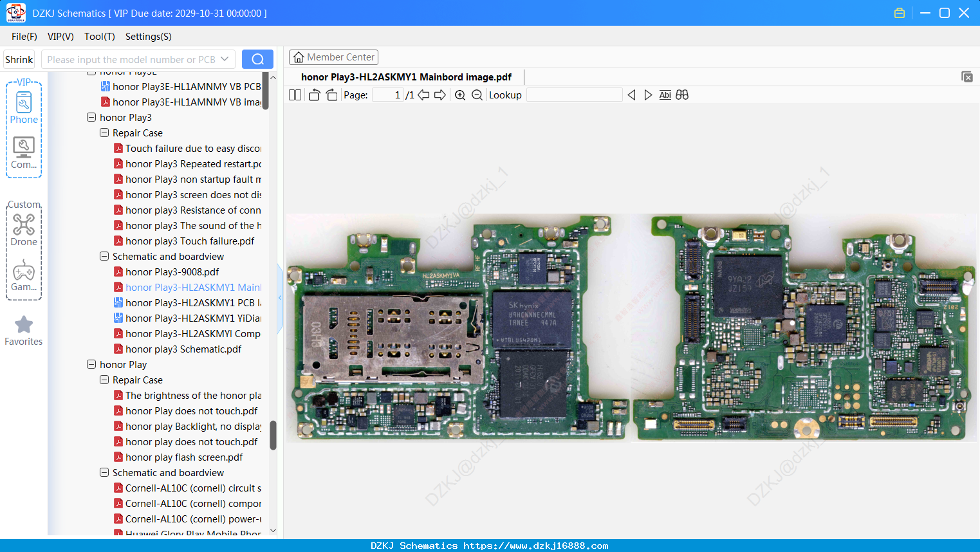The height and width of the screenshot is (552, 980).
Task: Zoom out of the mainboard image
Action: tap(477, 95)
